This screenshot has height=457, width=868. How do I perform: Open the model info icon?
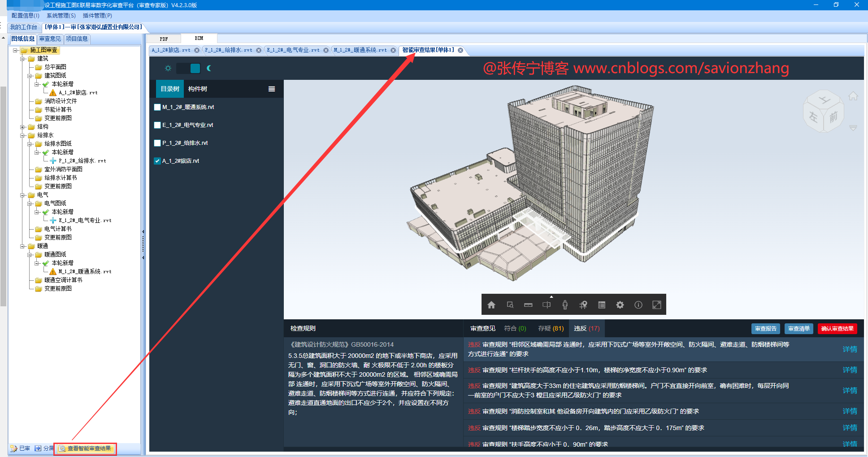point(638,305)
